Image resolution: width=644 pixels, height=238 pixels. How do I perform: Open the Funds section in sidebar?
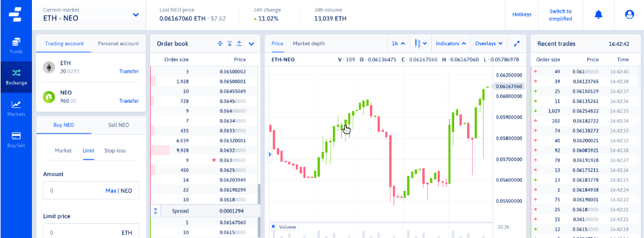pyautogui.click(x=16, y=45)
